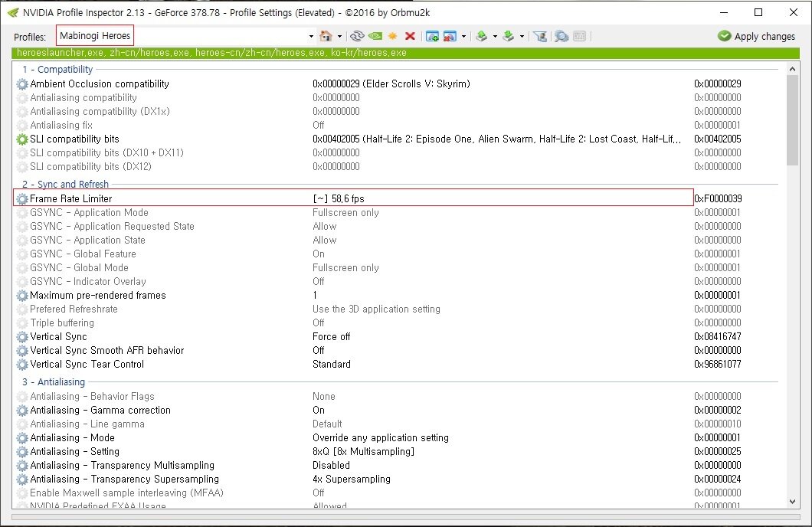812x527 pixels.
Task: Select 'GSYNC - Application Mode' row
Action: click(398, 213)
